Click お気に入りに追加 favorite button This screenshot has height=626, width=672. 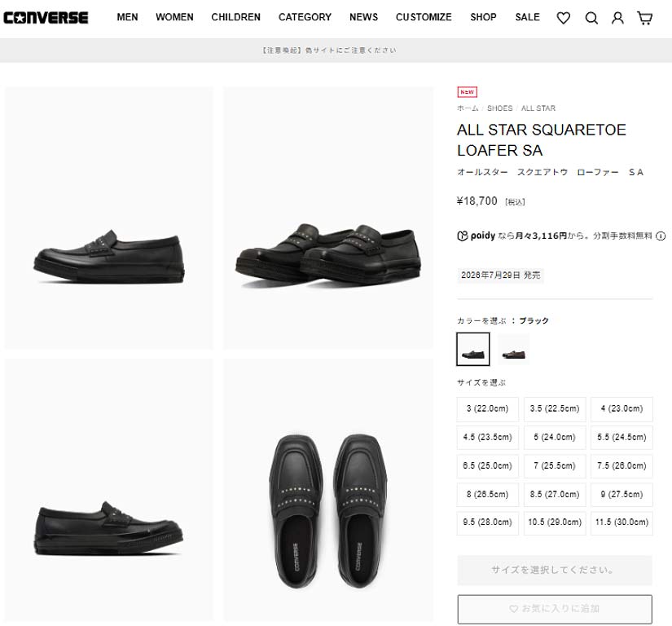(555, 609)
